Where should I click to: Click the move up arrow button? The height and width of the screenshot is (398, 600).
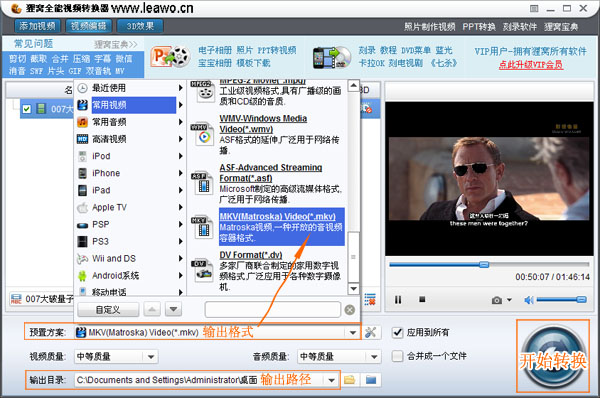click(x=152, y=309)
